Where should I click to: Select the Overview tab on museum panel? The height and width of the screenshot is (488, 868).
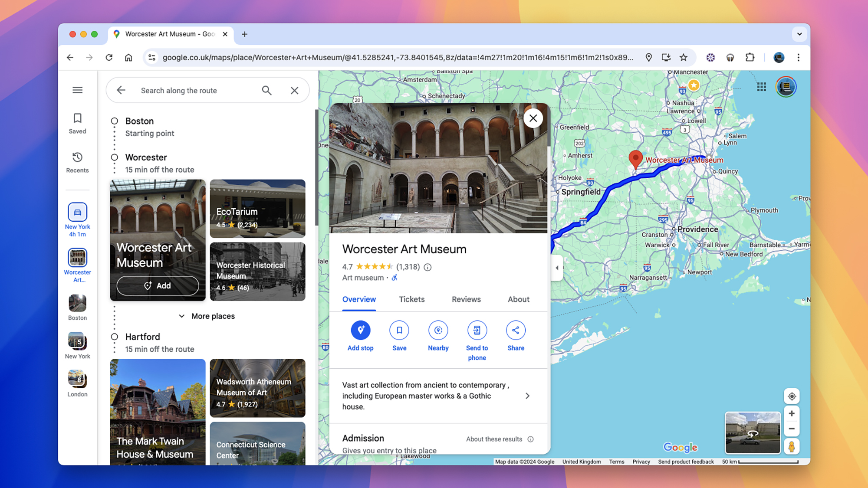[359, 299]
